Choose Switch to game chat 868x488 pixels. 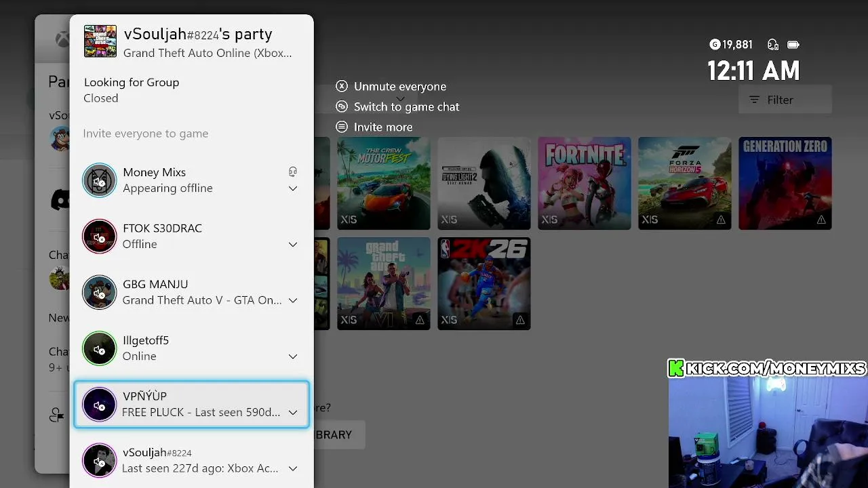pyautogui.click(x=407, y=106)
